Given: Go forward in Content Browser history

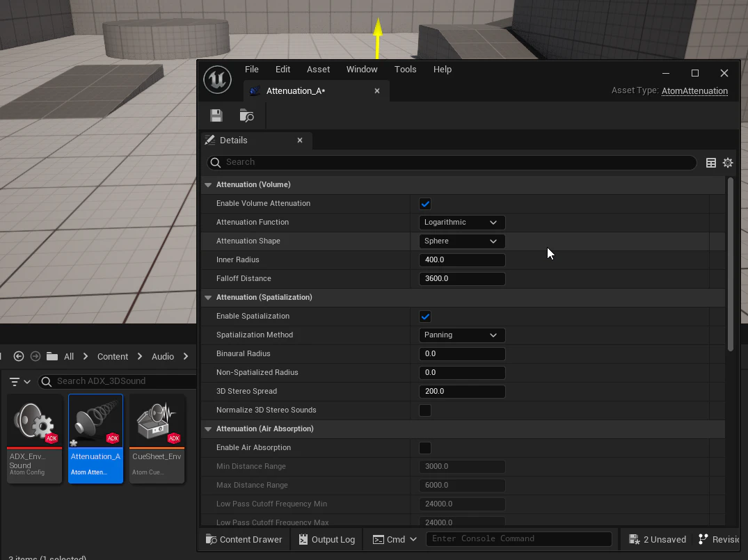Looking at the screenshot, I should click(x=35, y=356).
